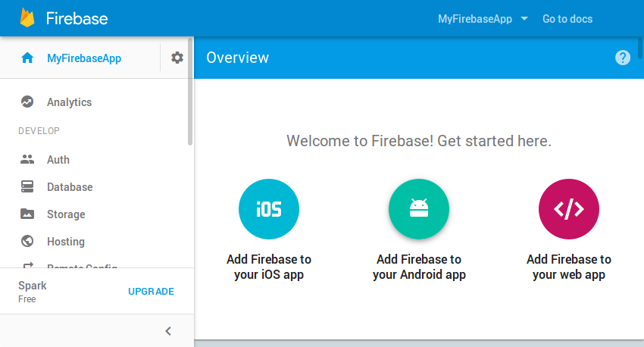
Task: Click the Auth people icon
Action: click(x=27, y=159)
